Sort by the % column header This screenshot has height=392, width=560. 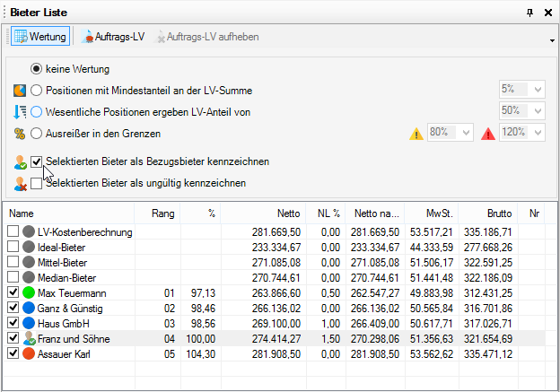(200, 213)
